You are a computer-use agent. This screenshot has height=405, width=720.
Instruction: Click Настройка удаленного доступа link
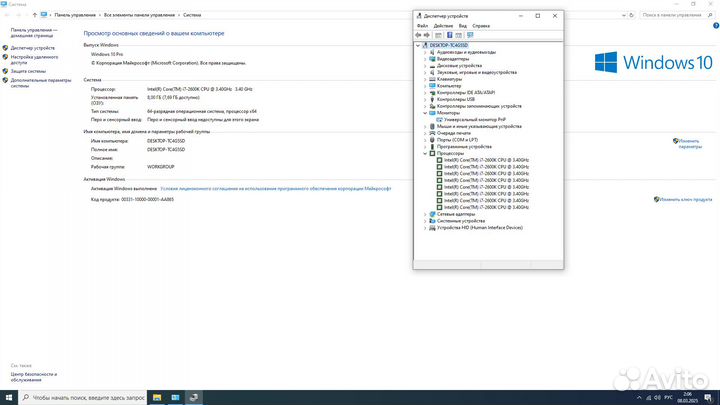(38, 57)
